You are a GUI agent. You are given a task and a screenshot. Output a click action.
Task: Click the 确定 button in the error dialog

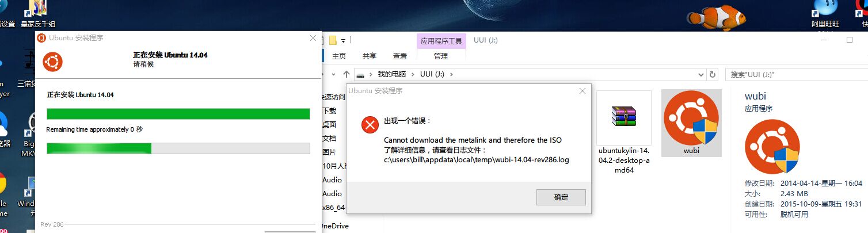point(561,197)
